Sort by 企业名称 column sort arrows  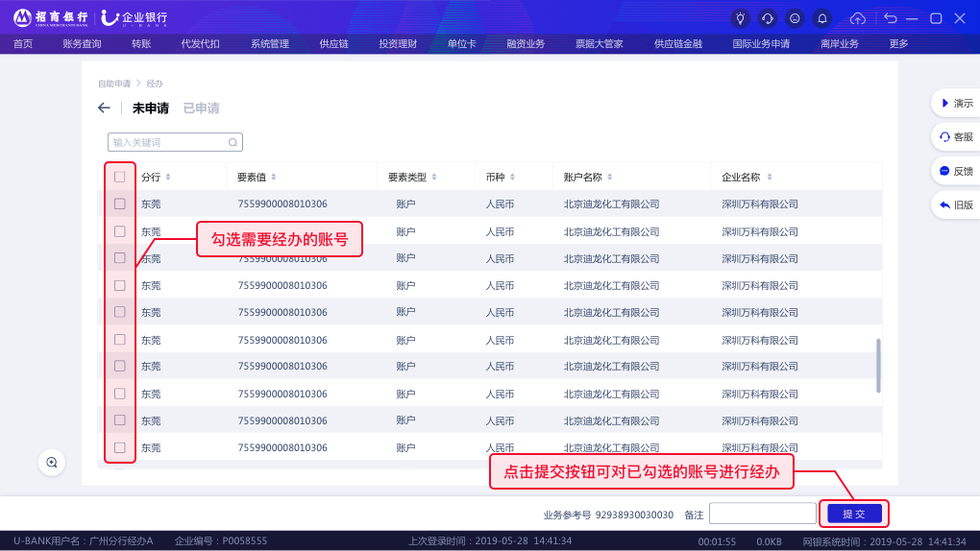769,177
